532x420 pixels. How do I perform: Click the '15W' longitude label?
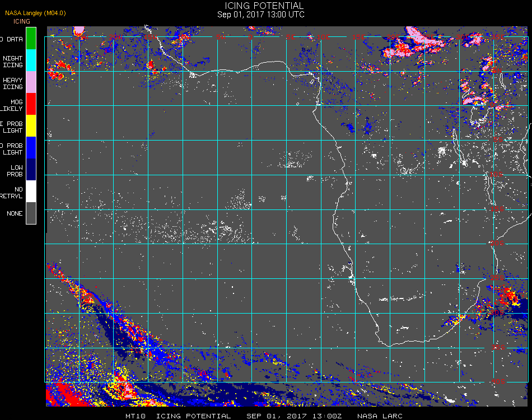(151, 37)
